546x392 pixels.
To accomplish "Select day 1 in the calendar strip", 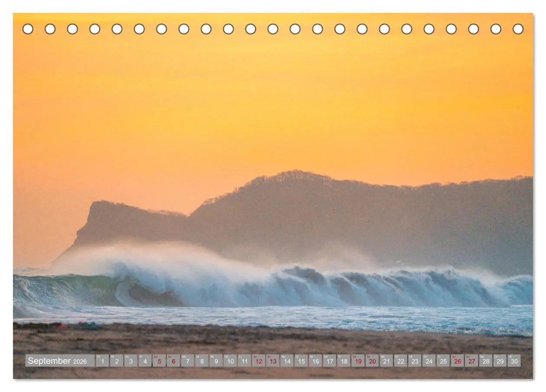I will [x=102, y=361].
